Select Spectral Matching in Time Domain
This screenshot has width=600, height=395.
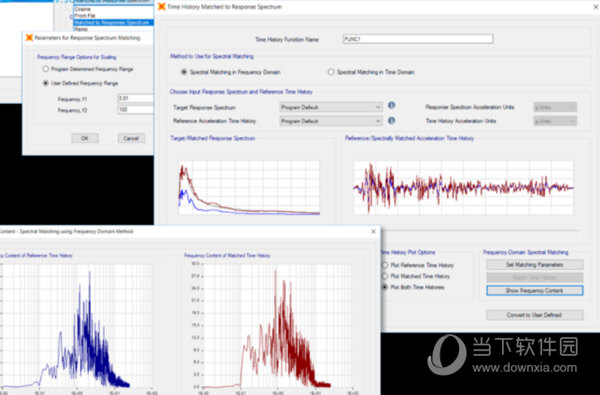(331, 72)
